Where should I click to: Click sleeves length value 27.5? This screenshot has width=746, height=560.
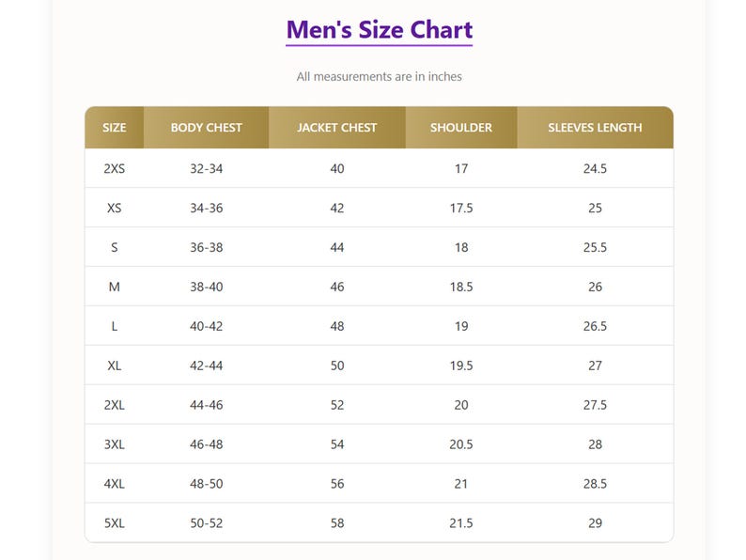595,405
